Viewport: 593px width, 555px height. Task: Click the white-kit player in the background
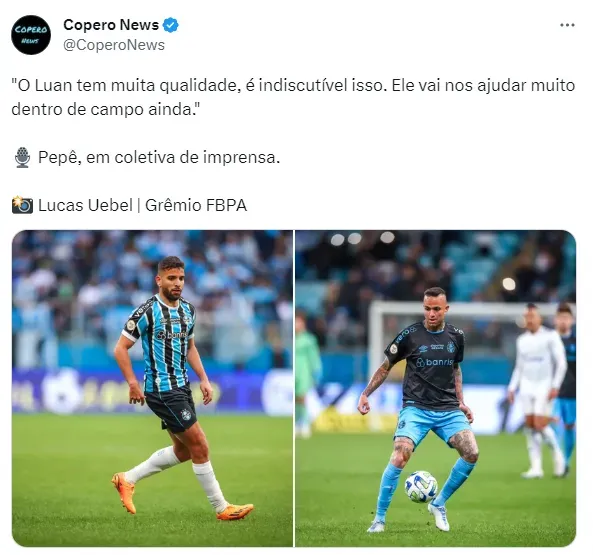click(537, 390)
